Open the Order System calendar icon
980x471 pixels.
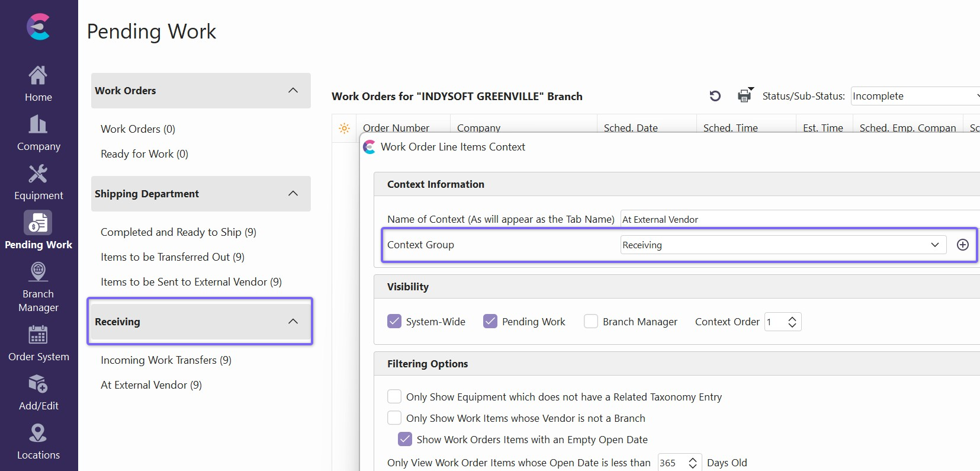coord(38,335)
